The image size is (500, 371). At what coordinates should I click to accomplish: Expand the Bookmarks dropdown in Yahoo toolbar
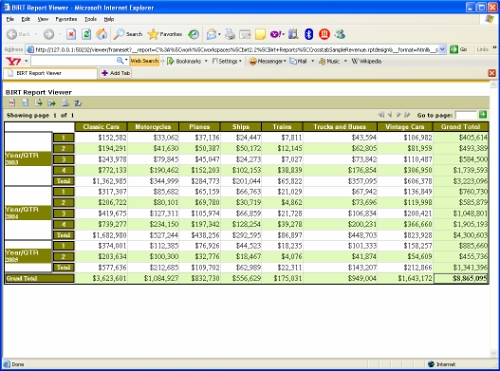click(x=206, y=61)
